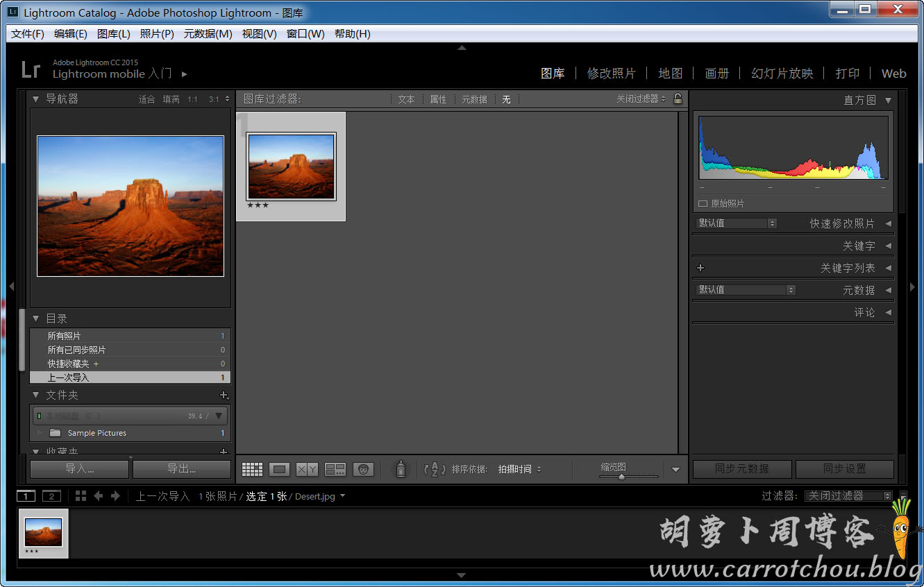Viewport: 924px width, 587px height.
Task: Switch to Loupe view icon
Action: click(280, 470)
